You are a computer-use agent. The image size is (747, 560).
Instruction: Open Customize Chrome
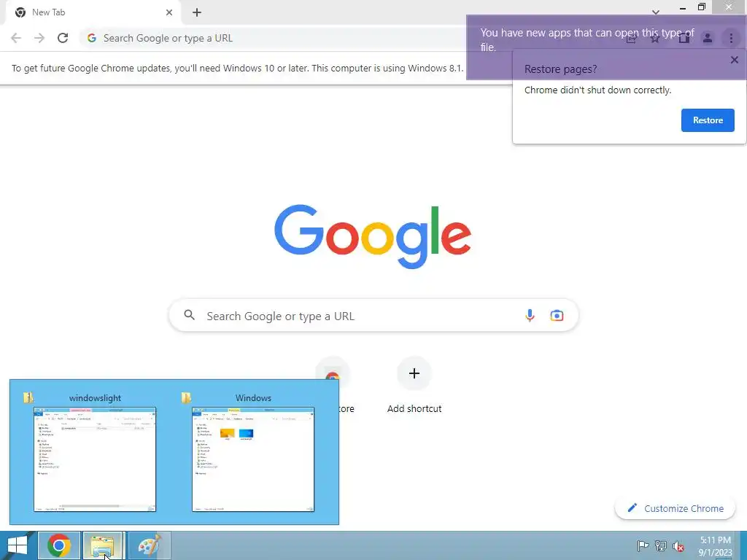point(675,508)
